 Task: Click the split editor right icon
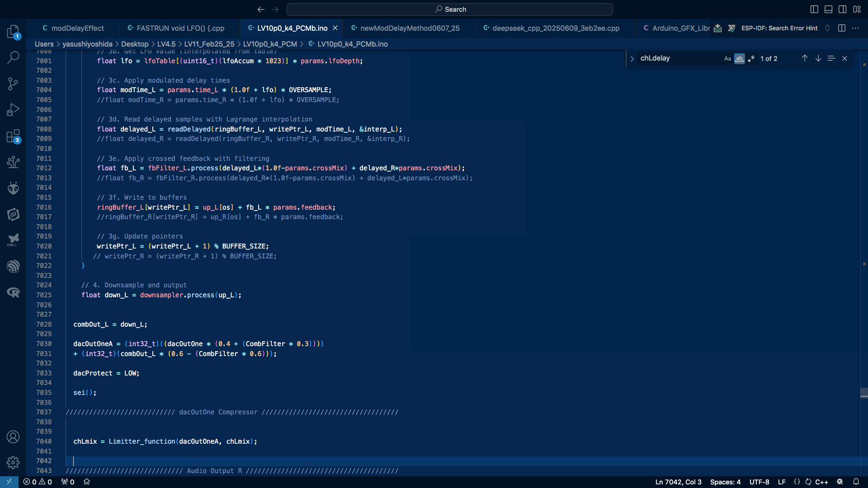click(841, 28)
